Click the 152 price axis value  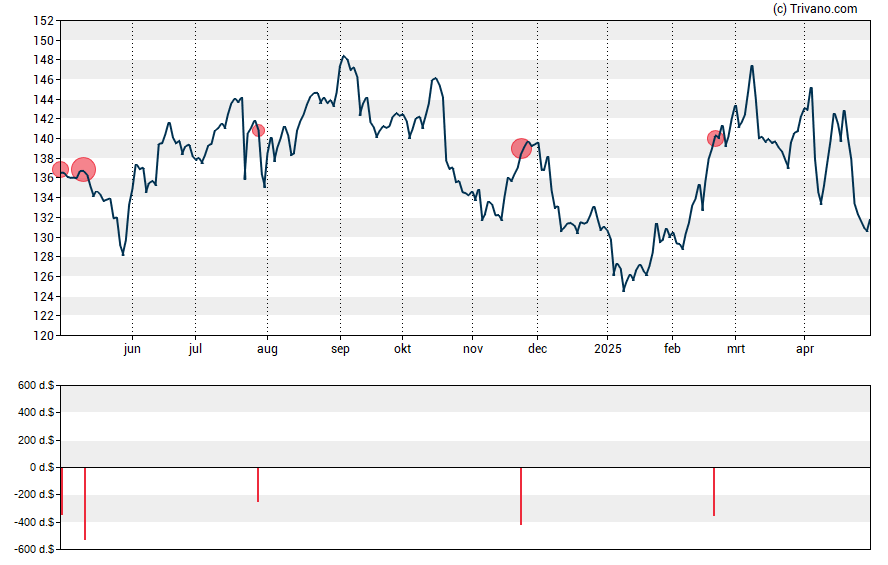[x=44, y=21]
